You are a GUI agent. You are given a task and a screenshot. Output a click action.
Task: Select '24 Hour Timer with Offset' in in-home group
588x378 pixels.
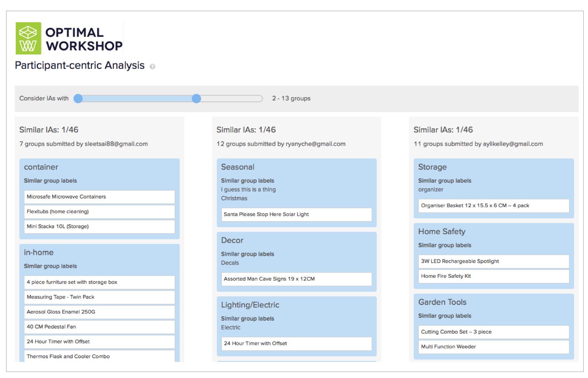99,342
